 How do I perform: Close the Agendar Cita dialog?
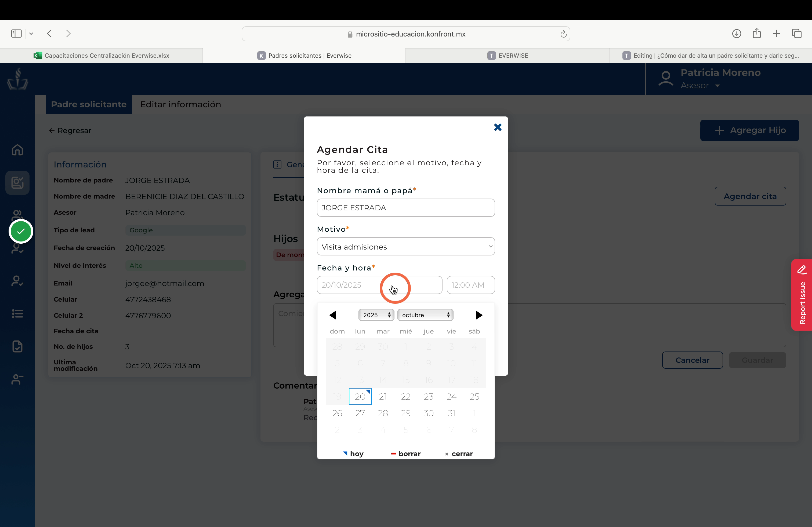(x=498, y=127)
